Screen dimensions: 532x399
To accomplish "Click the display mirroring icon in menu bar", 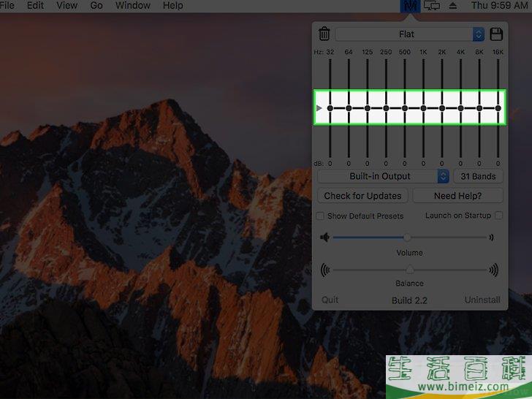I will point(432,6).
